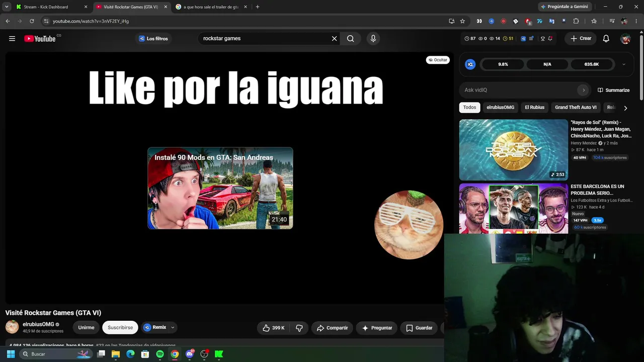The image size is (644, 362).
Task: Open suggested video 'Instalé 90 Mods en GTA: San Andreas'
Action: tap(220, 188)
